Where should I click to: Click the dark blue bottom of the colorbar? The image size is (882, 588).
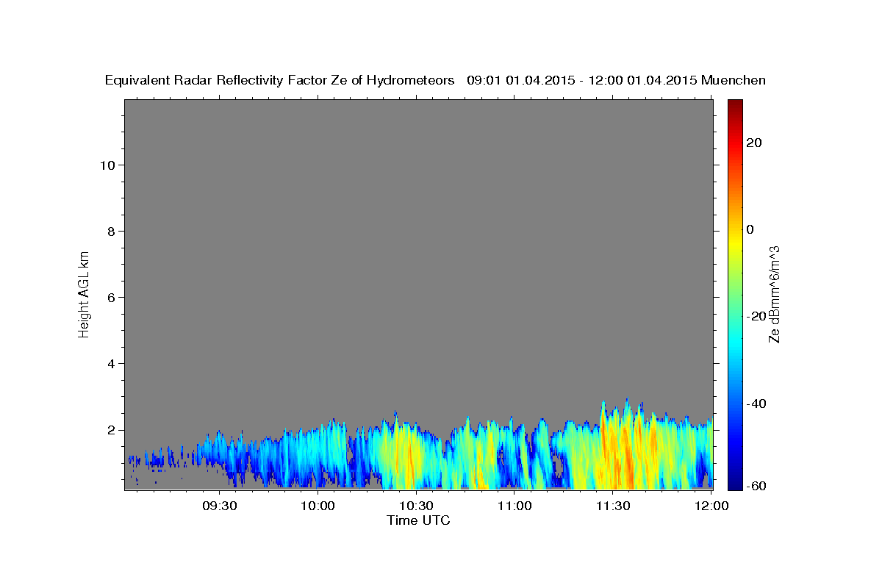coord(735,482)
